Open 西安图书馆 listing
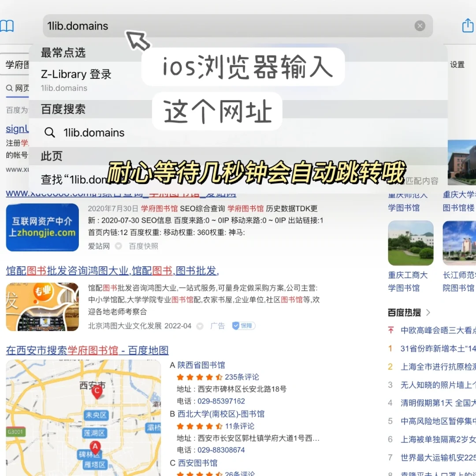This screenshot has width=476, height=476. pos(197,463)
